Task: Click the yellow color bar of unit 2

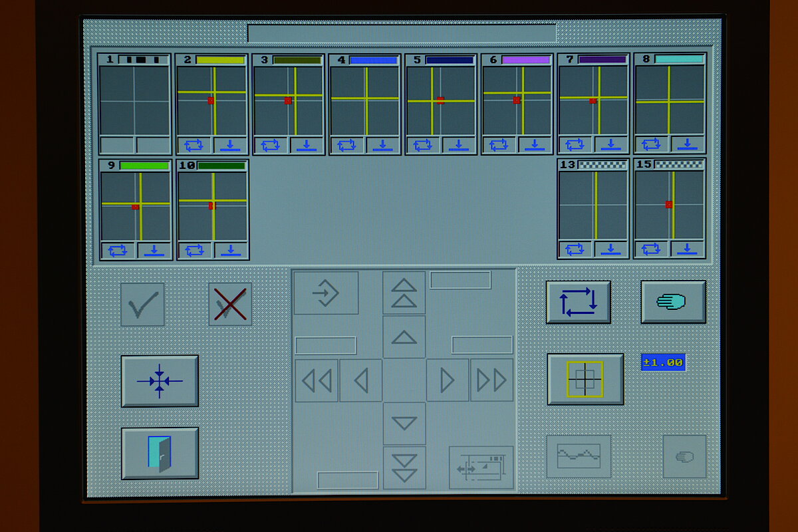Action: coord(220,60)
